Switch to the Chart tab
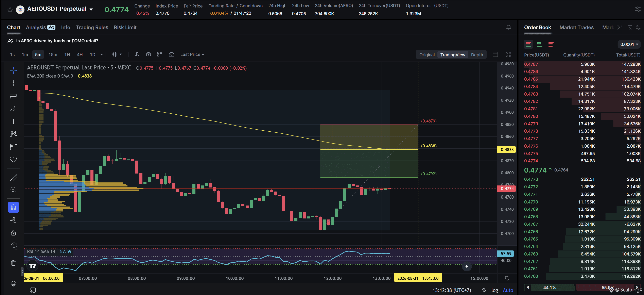 point(14,27)
